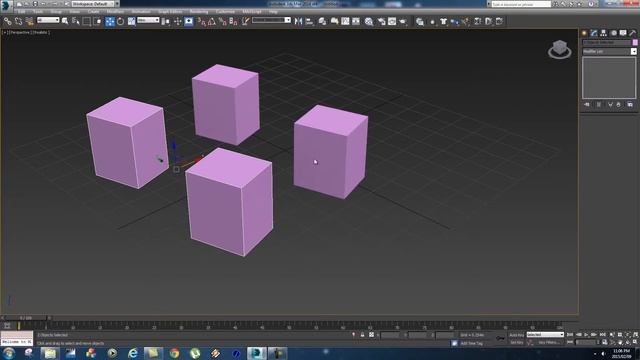Open the viewport [+] general menu
Screen dimensions: 640x360
coord(5,32)
